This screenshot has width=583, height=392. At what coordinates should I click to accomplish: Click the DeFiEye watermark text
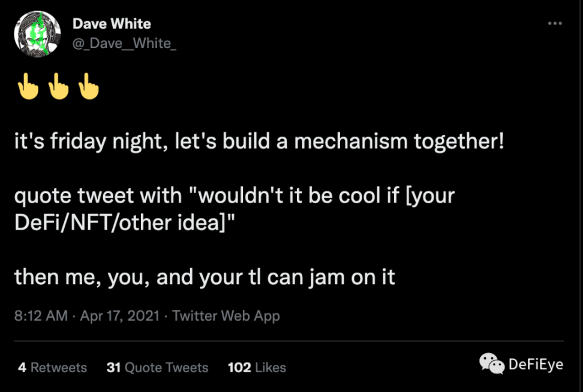click(x=536, y=364)
